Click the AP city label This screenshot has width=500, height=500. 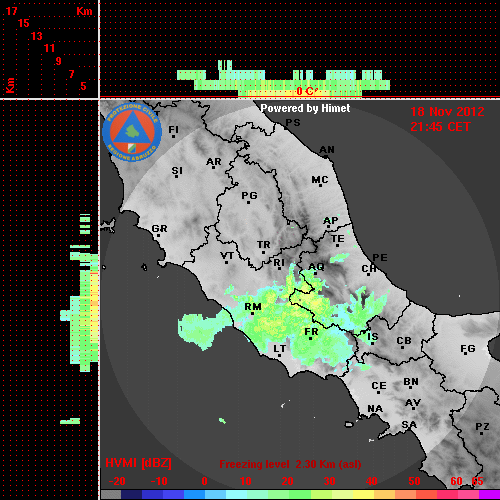[x=331, y=220]
